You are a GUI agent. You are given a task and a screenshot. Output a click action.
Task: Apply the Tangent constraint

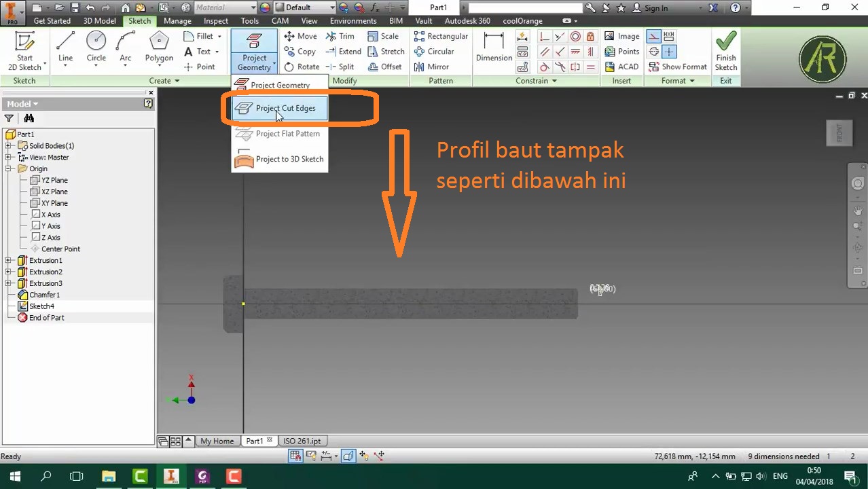543,67
